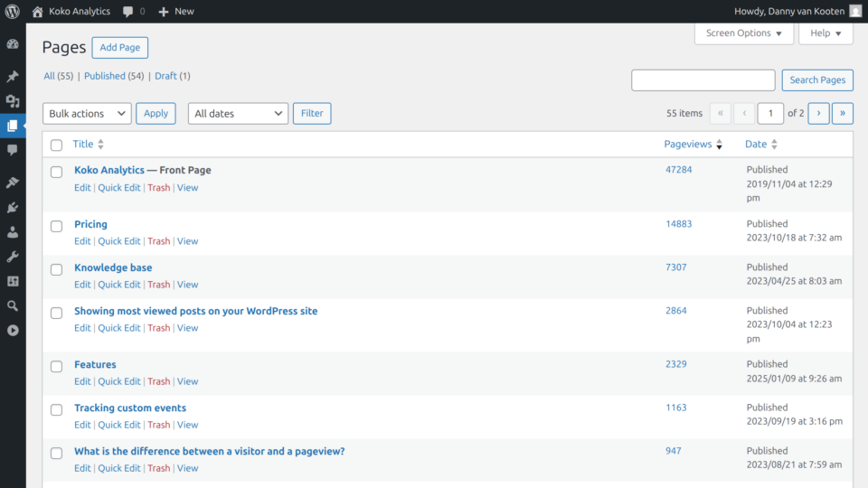Sort by Pageviews using sort arrows
The height and width of the screenshot is (488, 868).
coord(719,145)
